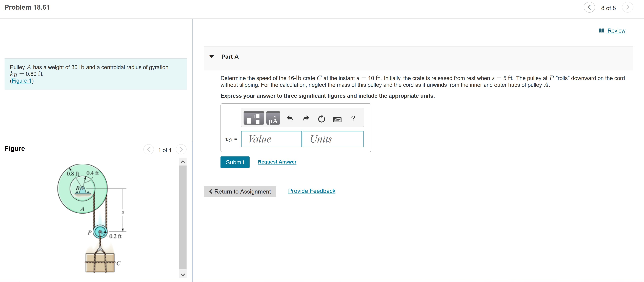Open the keyboard shortcuts icon

tap(337, 119)
